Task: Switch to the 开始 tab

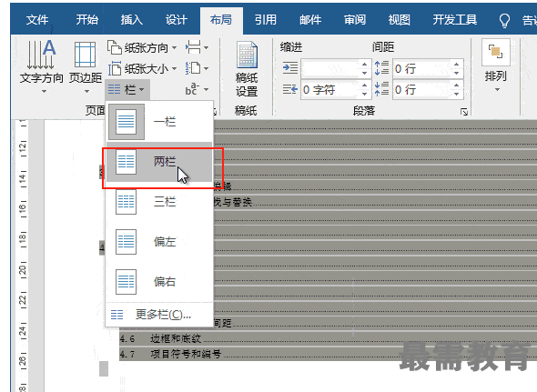Action: tap(86, 20)
